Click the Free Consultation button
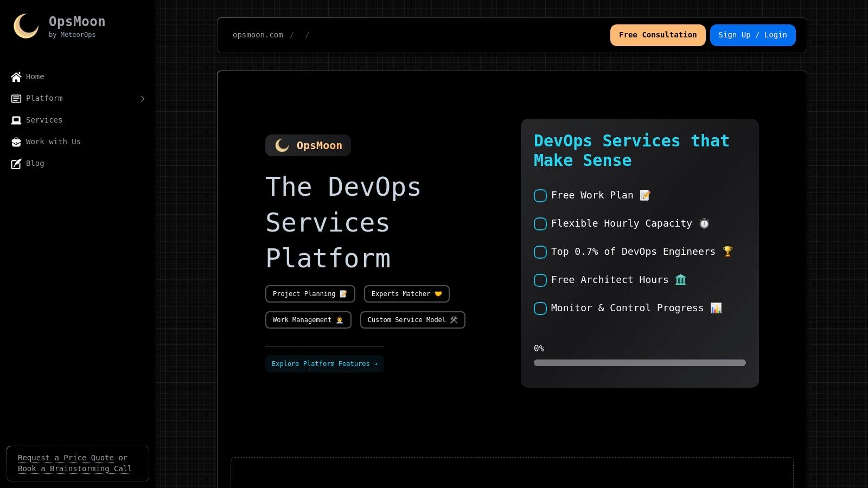This screenshot has height=488, width=868. click(658, 35)
